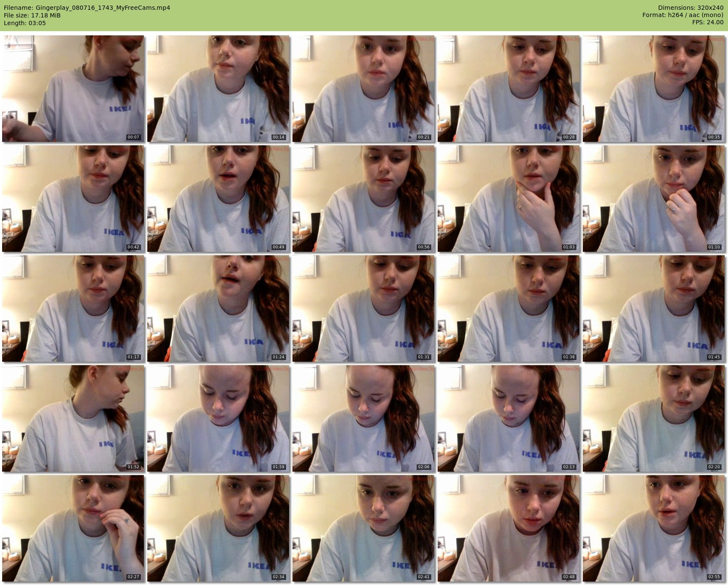Select the "File size: 17.18 MiB" line
The height and width of the screenshot is (585, 728).
coord(32,15)
